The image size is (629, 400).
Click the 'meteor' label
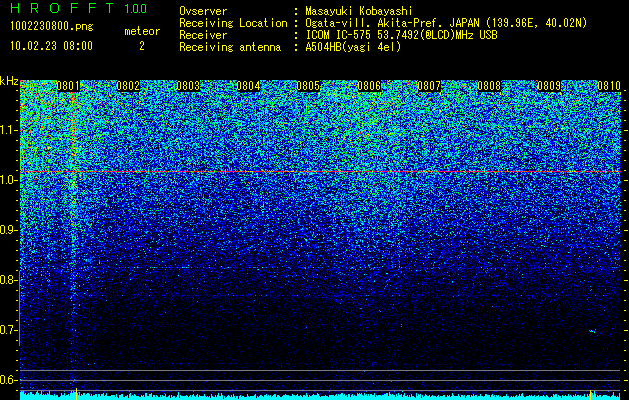click(x=142, y=31)
